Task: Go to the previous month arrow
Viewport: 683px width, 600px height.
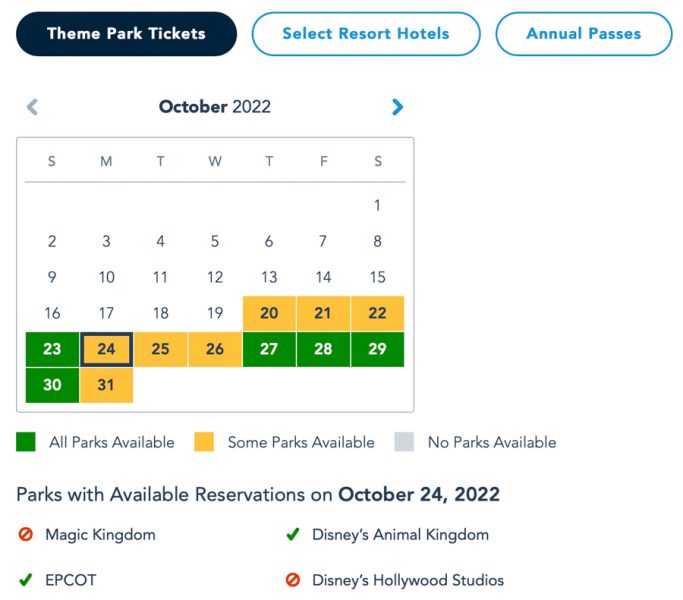Action: coord(32,107)
